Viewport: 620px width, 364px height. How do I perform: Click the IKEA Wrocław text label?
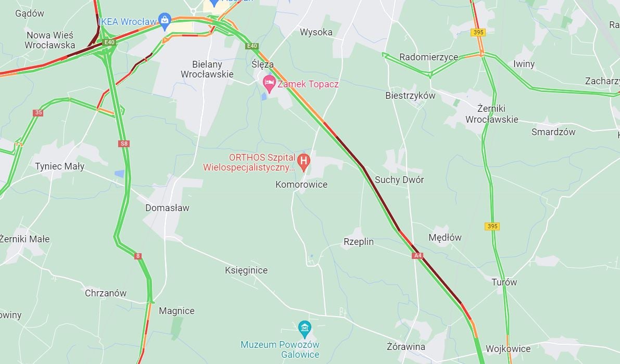(x=128, y=22)
